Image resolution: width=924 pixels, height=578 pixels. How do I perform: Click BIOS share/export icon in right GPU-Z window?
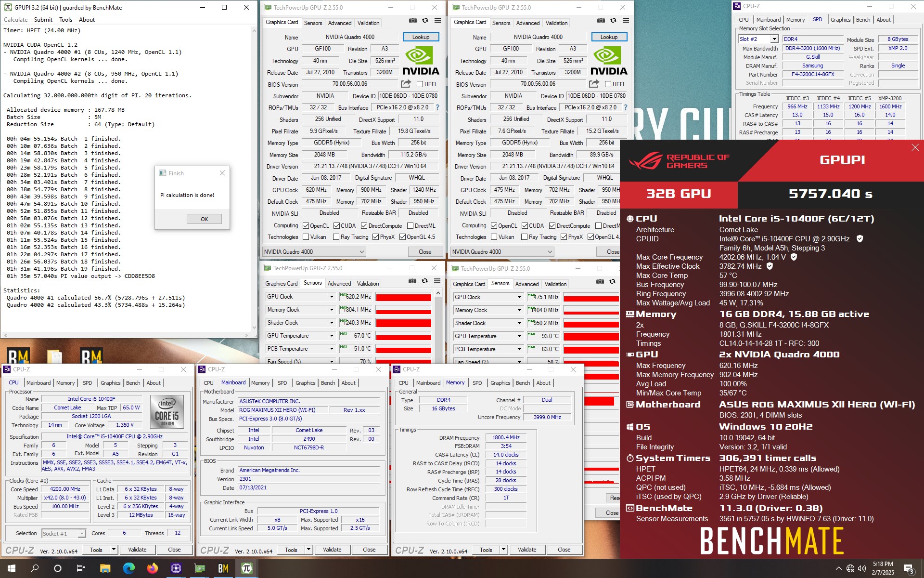point(594,84)
